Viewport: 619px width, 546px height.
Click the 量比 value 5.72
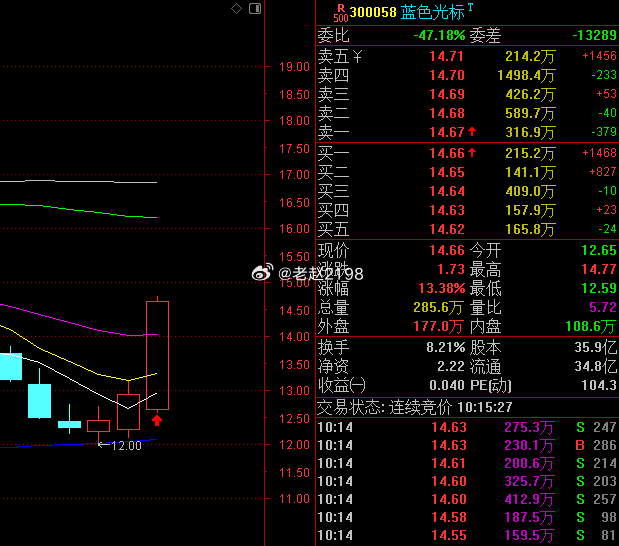603,307
